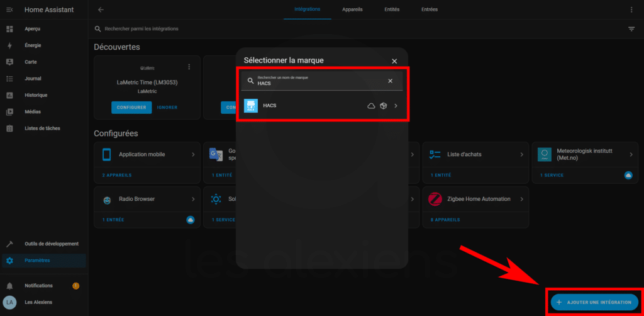Open the integrations filter icon

[631, 29]
